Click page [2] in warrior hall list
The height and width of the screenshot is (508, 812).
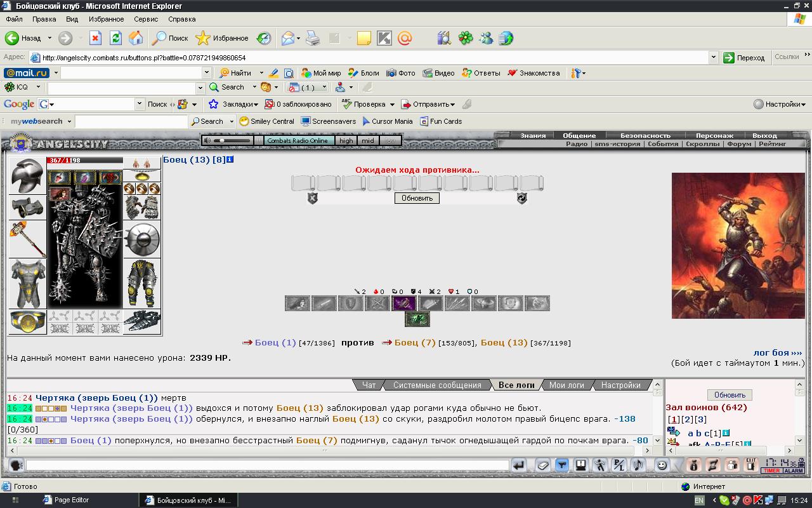tap(687, 419)
